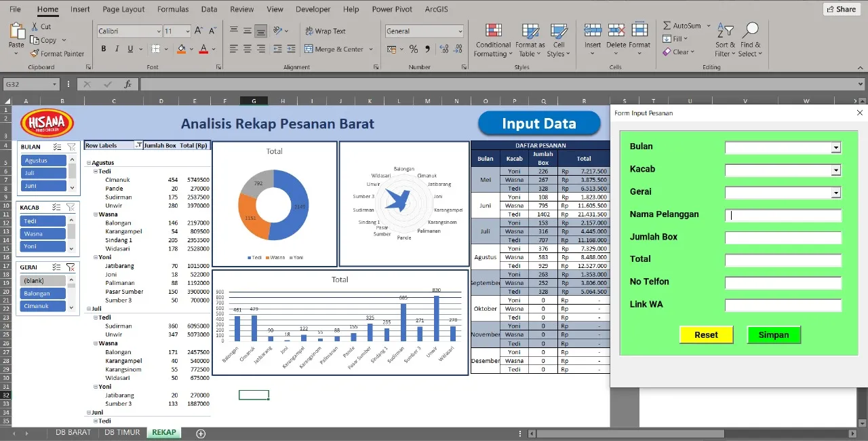Collapse the Agustus pivot group
Image resolution: width=868 pixels, height=441 pixels.
tap(88, 163)
